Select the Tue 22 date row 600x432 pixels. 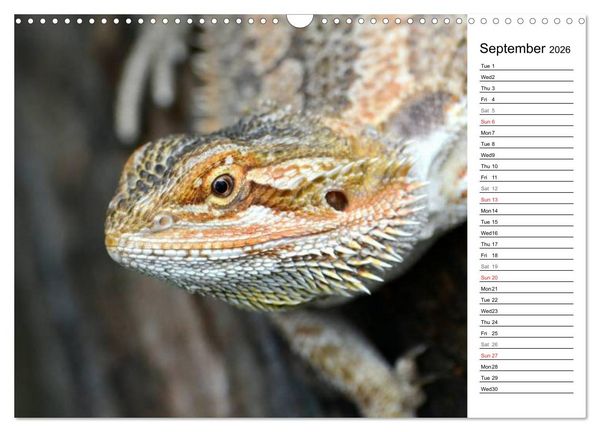(527, 300)
